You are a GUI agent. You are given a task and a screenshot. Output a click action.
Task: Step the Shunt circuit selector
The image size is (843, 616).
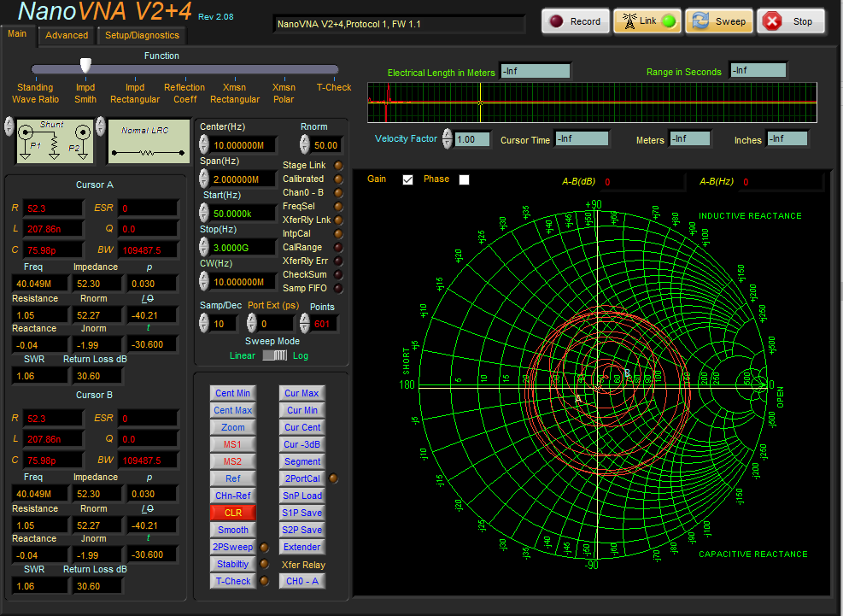tap(9, 126)
